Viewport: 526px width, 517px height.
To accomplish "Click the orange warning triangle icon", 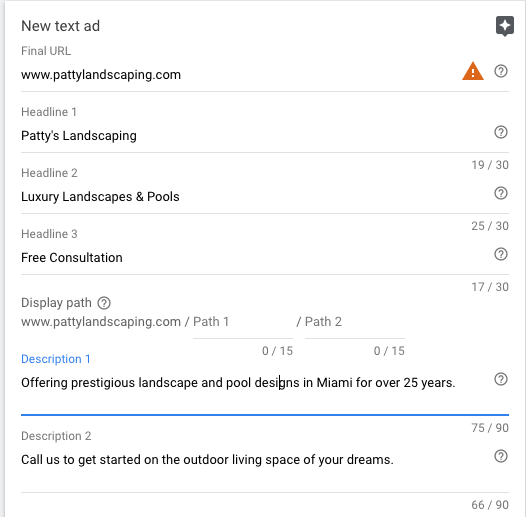I will point(473,71).
